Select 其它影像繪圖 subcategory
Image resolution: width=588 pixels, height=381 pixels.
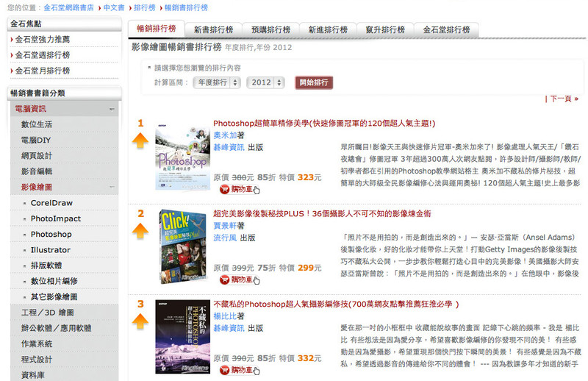(x=54, y=297)
